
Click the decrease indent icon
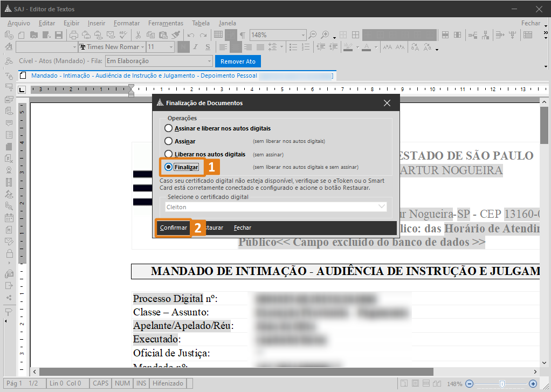320,47
